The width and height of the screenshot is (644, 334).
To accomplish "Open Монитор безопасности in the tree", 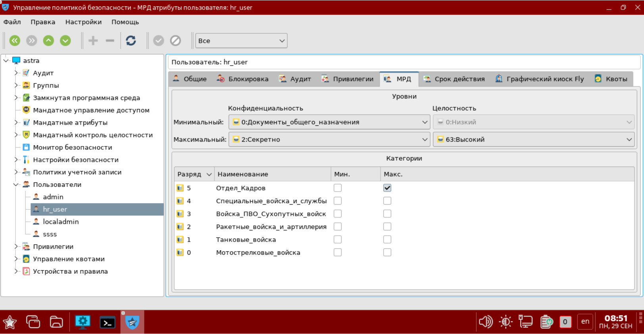I will pyautogui.click(x=72, y=148).
